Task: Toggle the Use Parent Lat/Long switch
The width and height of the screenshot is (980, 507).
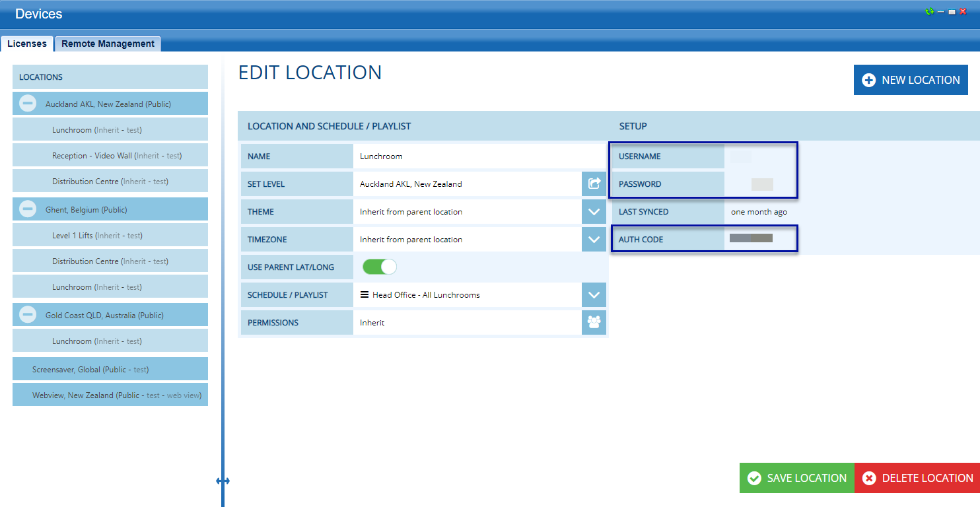Action: 380,267
